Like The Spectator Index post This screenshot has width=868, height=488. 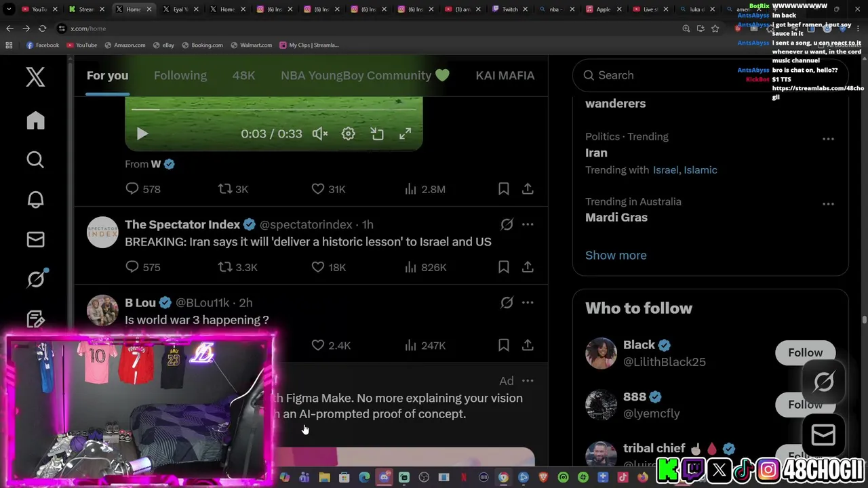[x=328, y=267]
